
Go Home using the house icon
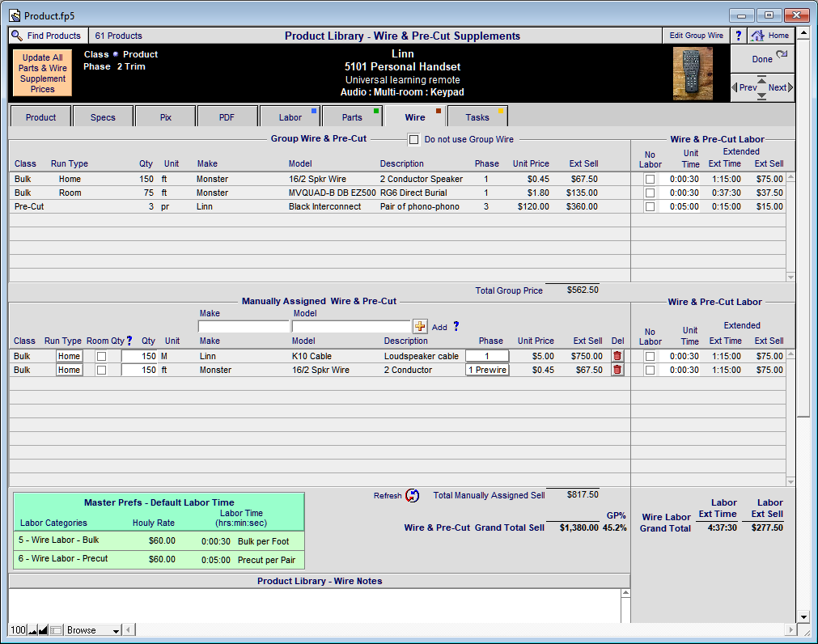[757, 36]
